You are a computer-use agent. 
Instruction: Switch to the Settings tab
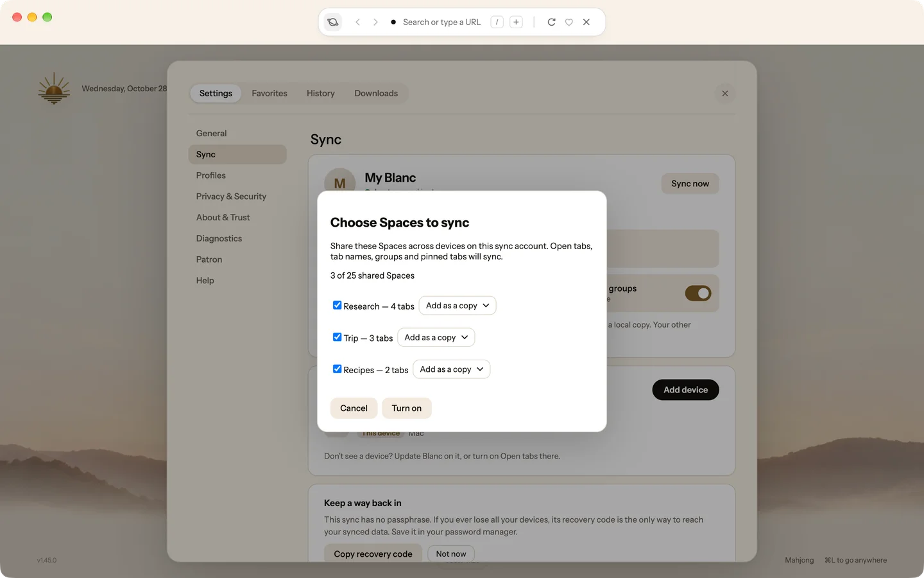pos(216,93)
